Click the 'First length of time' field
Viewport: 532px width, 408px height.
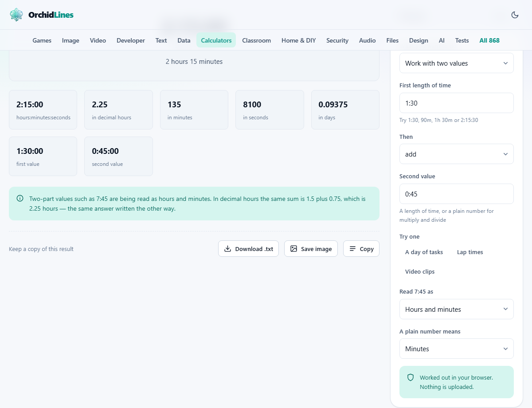tap(456, 103)
